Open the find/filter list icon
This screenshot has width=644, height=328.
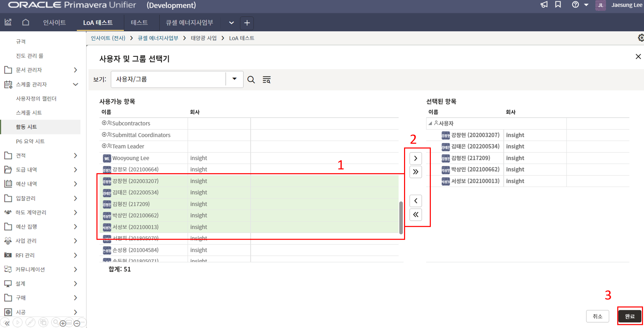pos(266,79)
